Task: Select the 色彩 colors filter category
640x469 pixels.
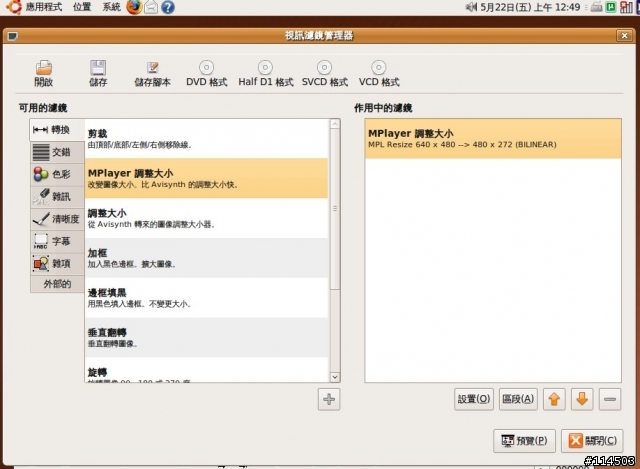Action: click(57, 174)
